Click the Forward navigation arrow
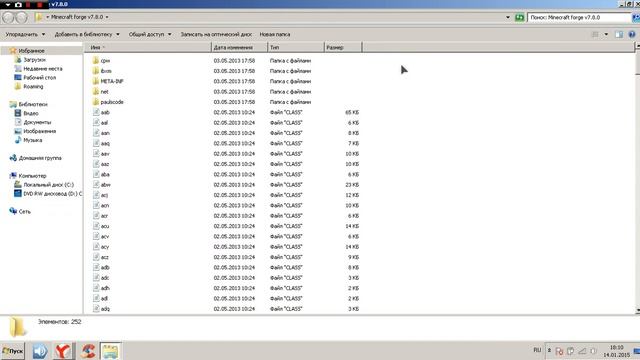This screenshot has height=360, width=640. 22,17
